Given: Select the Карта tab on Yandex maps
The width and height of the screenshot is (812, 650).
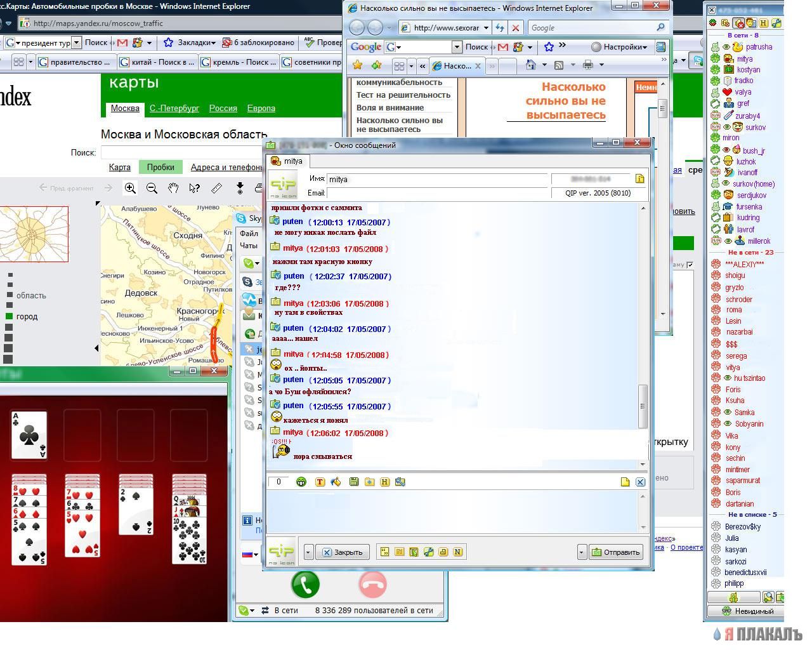Looking at the screenshot, I should point(120,167).
